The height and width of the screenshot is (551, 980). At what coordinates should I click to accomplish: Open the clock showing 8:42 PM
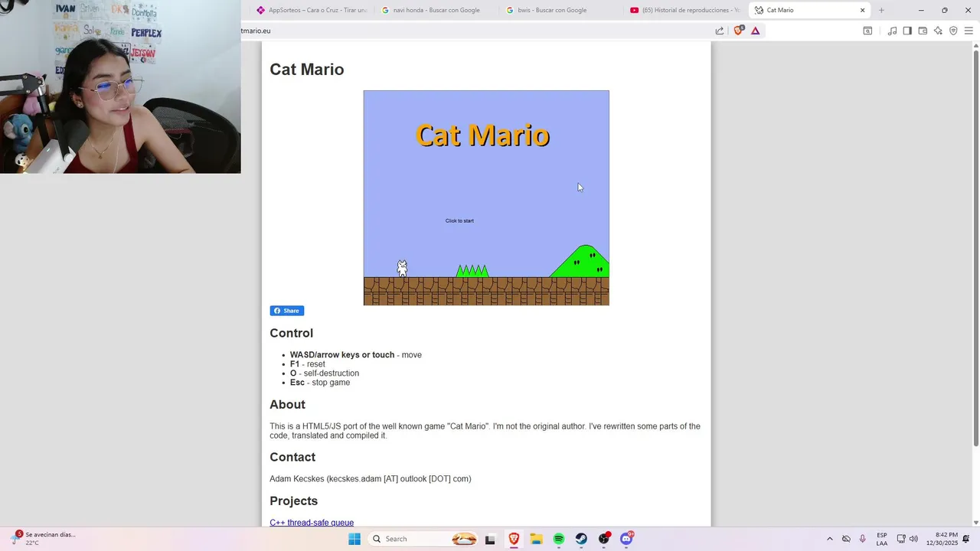click(942, 539)
